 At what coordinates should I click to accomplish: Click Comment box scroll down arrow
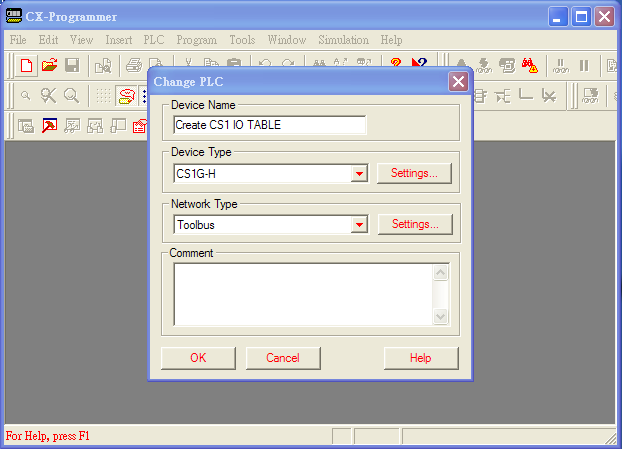440,317
